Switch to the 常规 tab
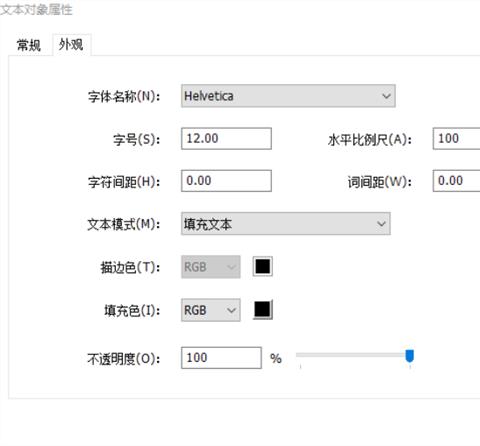The image size is (480, 446). [29, 45]
